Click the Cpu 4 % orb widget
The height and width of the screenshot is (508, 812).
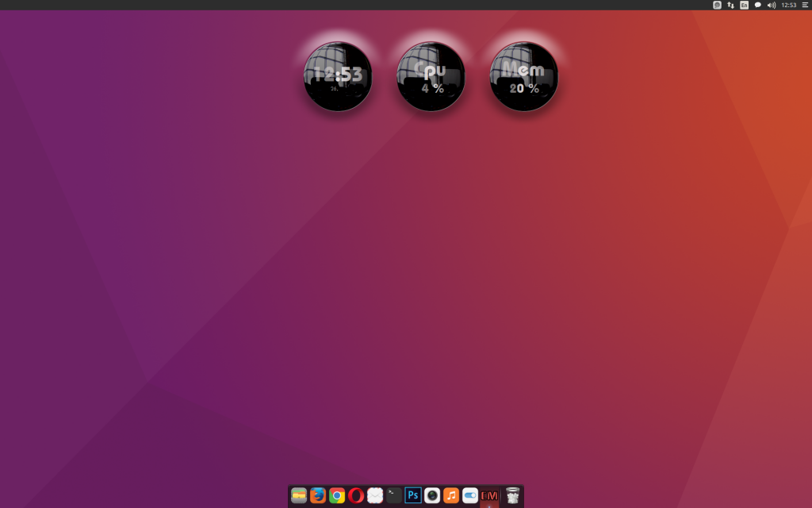431,77
